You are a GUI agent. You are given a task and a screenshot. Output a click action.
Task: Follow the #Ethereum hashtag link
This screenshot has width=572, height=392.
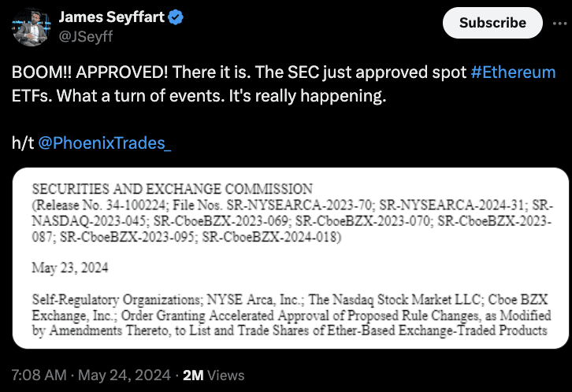point(513,72)
